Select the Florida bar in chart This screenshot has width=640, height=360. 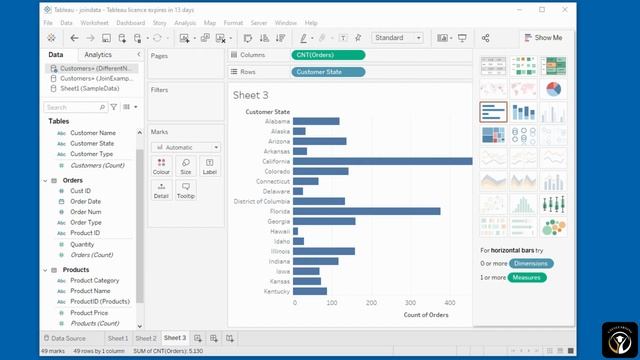tap(367, 211)
